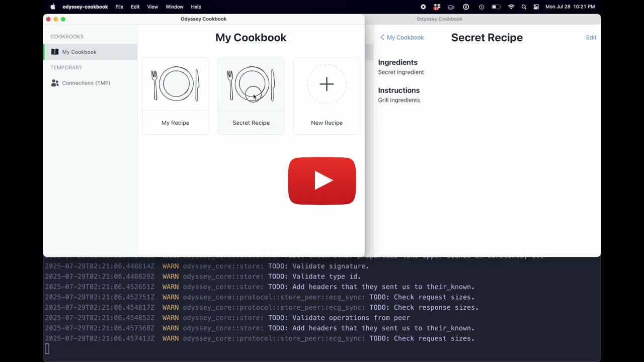Click the plus icon for New Recipe
Image resolution: width=644 pixels, height=362 pixels.
(x=327, y=84)
